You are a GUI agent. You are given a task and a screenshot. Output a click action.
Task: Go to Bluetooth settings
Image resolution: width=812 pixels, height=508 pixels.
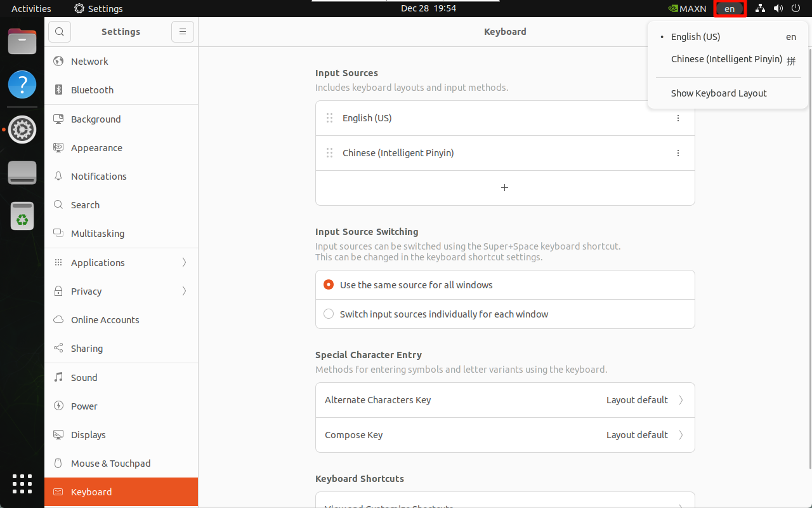click(x=121, y=90)
